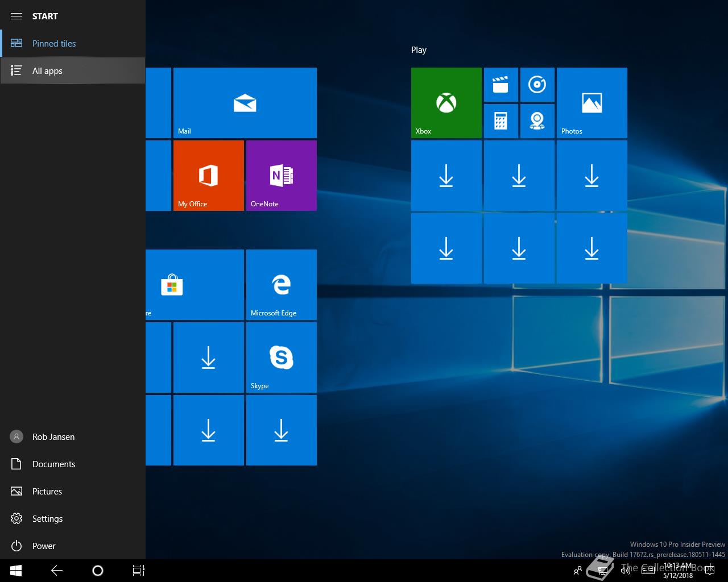This screenshot has width=728, height=582.
Task: Open the Rob Jansen account menu
Action: pyautogui.click(x=73, y=436)
